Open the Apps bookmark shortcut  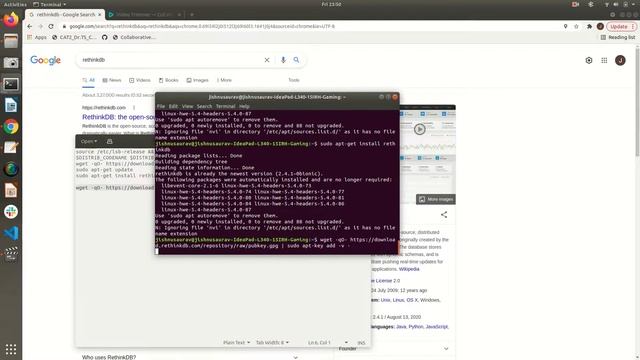[x=37, y=37]
